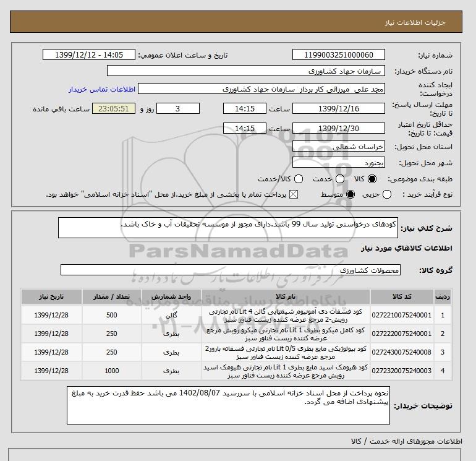This screenshot has width=476, height=461.
Task: Click the response deadline date 1399/12/16
Action: coord(339,108)
